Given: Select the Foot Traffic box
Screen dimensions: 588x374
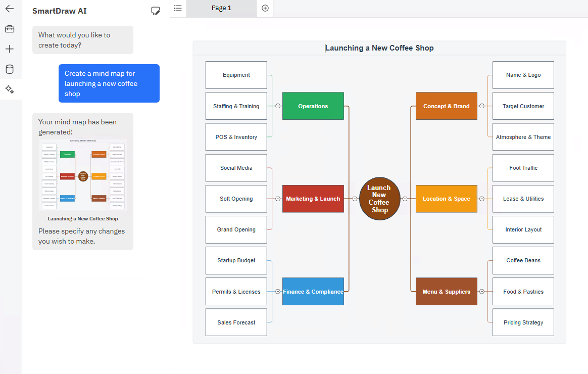Looking at the screenshot, I should (523, 168).
